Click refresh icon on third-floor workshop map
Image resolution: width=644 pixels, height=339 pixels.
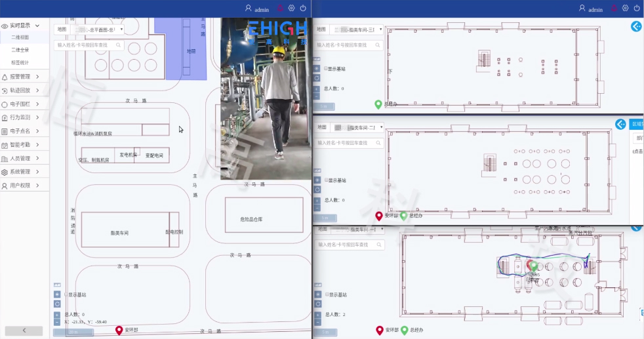(x=317, y=78)
